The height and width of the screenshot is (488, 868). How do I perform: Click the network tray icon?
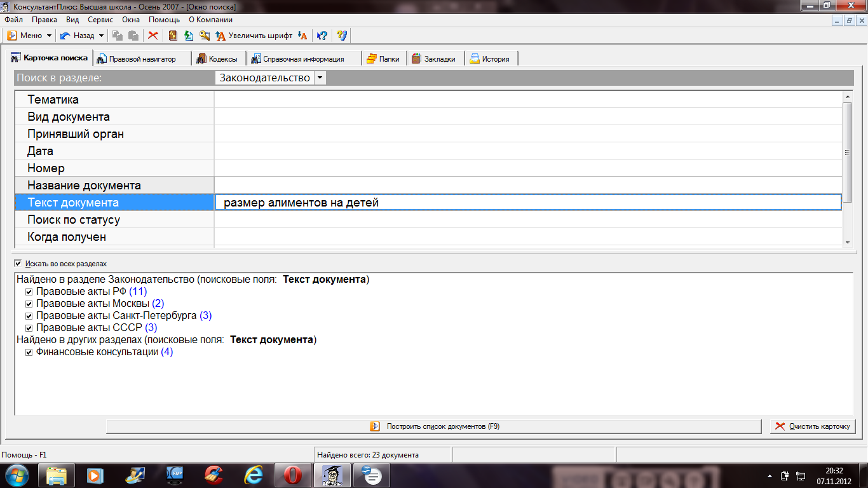tap(801, 475)
